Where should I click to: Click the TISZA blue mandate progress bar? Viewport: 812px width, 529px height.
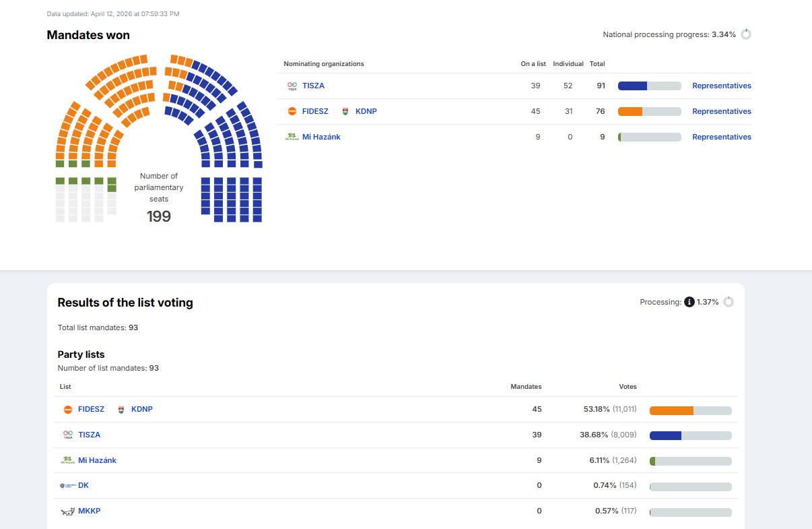(x=633, y=86)
